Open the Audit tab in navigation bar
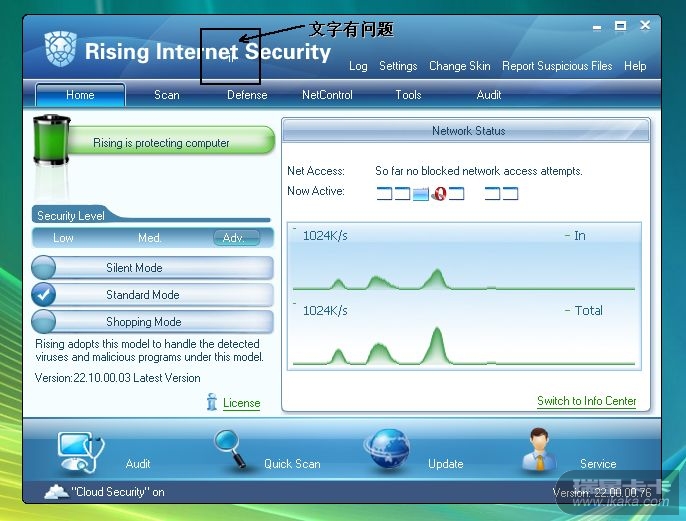The width and height of the screenshot is (686, 521). 489,95
